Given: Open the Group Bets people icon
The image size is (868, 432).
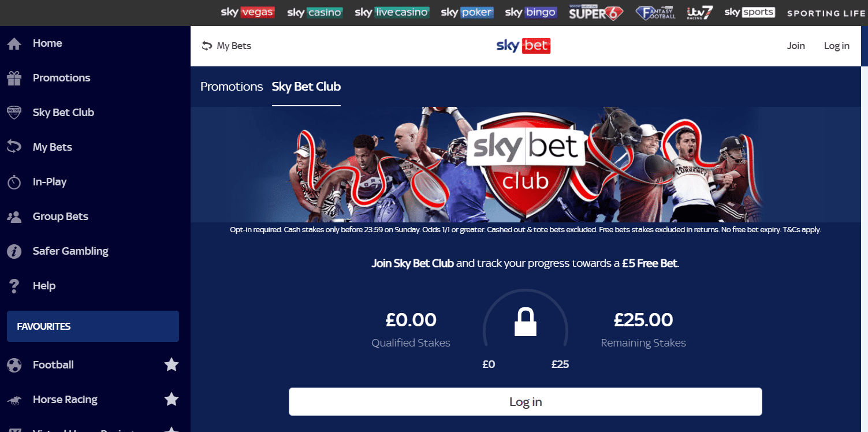Looking at the screenshot, I should click(x=14, y=217).
